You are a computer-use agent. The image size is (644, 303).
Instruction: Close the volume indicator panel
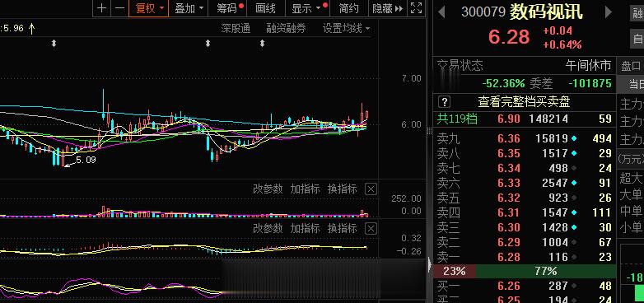371,189
